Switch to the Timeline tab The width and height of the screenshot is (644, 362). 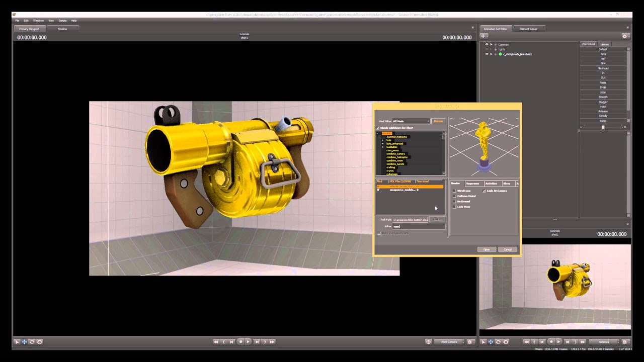coord(62,29)
